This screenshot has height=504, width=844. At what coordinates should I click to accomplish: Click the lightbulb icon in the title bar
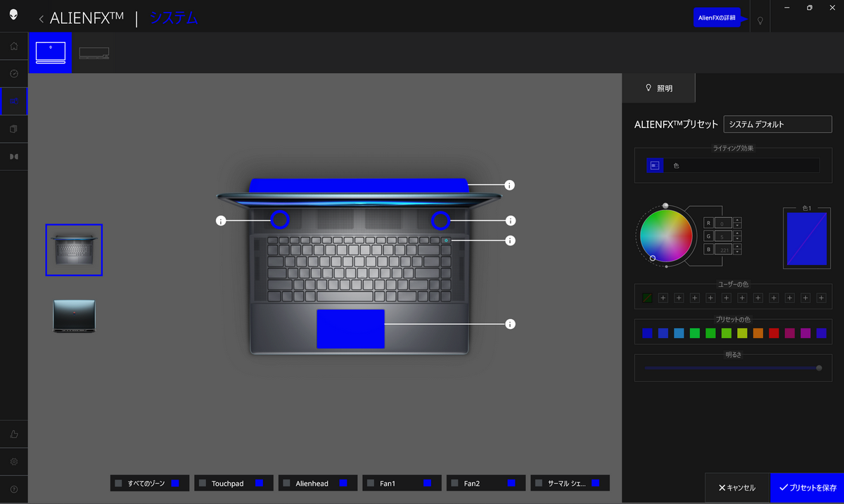point(760,20)
